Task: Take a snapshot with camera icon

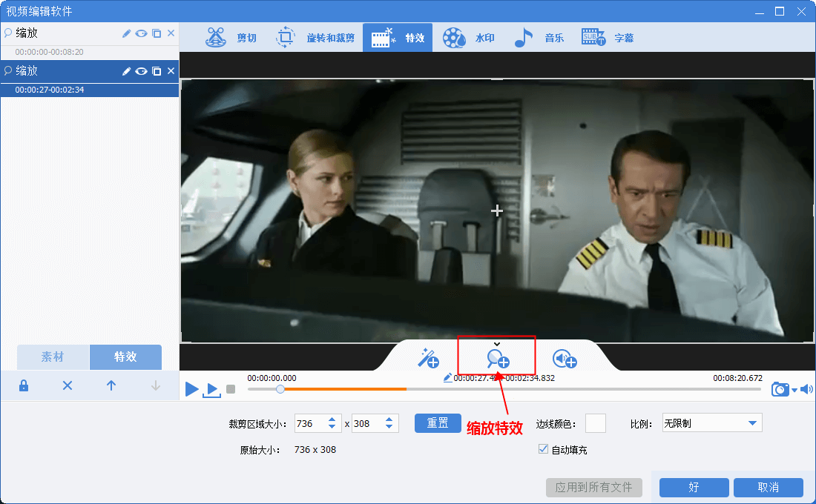Action: [780, 389]
